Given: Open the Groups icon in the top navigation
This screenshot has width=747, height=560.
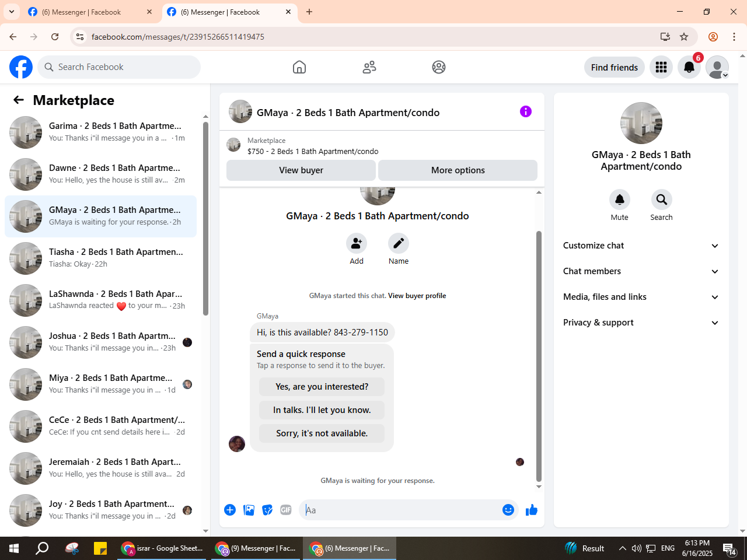Looking at the screenshot, I should [439, 67].
